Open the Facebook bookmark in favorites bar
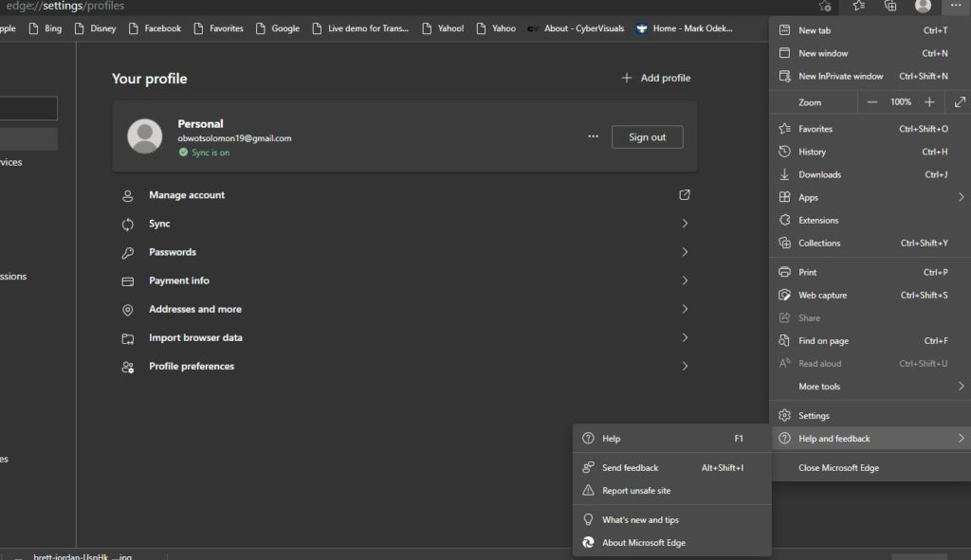This screenshot has height=560, width=971. 155,28
